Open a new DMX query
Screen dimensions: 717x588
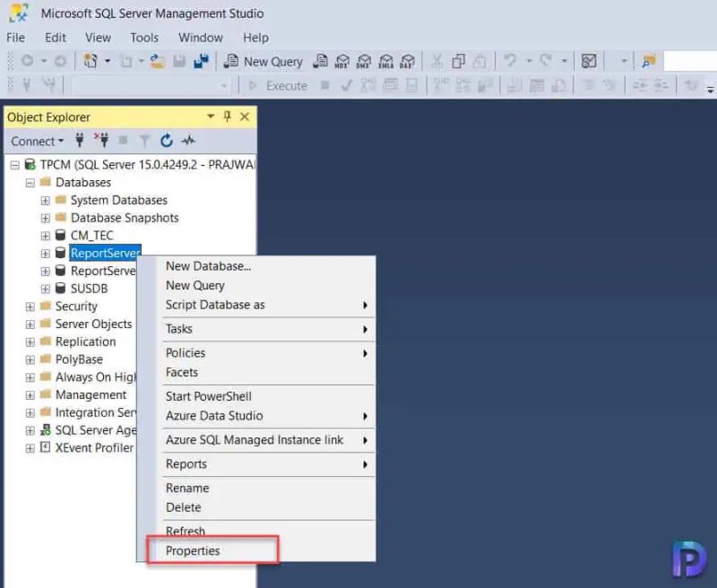[362, 61]
